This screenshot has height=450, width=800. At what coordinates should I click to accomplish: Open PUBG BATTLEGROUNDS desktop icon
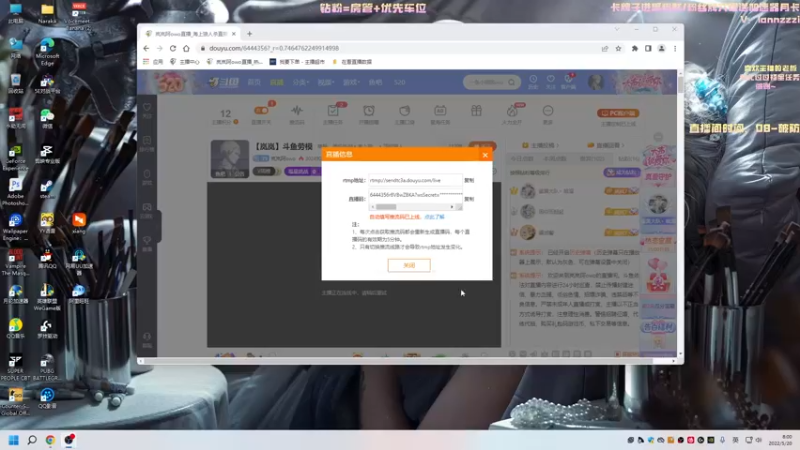click(46, 368)
